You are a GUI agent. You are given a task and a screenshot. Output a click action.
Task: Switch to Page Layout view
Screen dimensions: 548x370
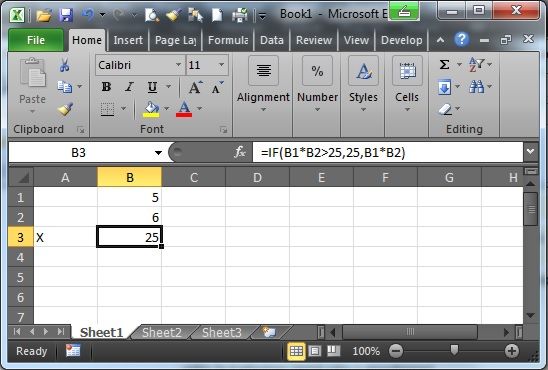tap(315, 351)
